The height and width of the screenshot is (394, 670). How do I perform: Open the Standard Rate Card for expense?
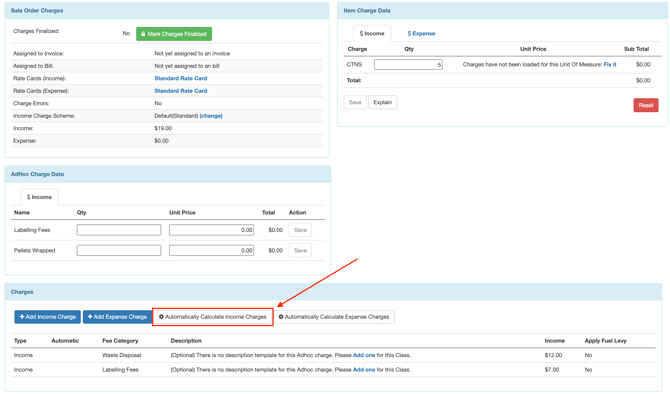pos(181,91)
